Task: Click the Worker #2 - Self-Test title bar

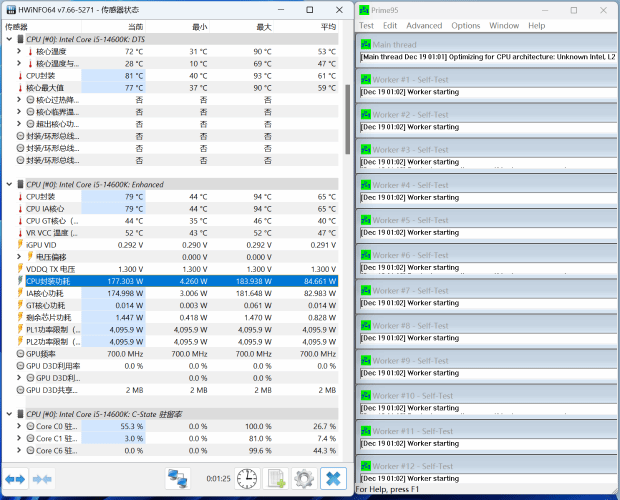Action: click(487, 115)
